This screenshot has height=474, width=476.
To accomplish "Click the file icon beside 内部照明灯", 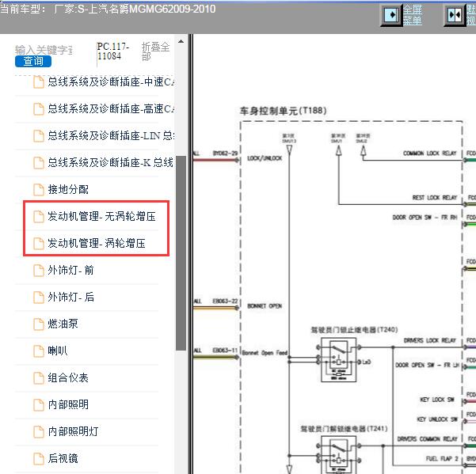I will tap(39, 431).
